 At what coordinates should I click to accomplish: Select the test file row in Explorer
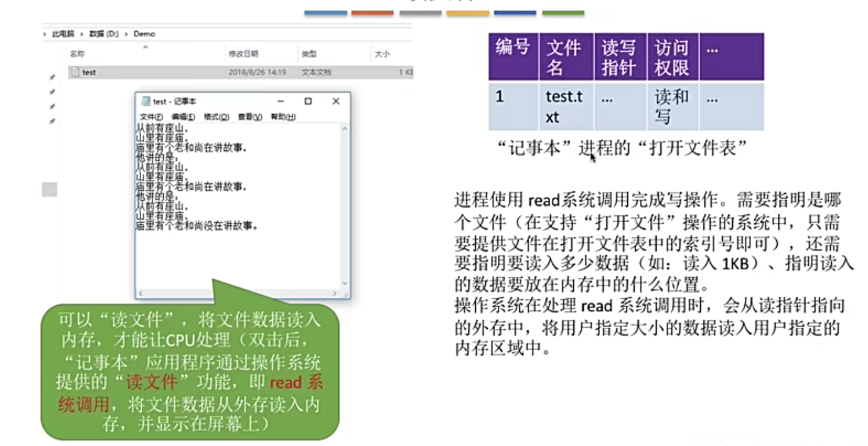tap(240, 72)
